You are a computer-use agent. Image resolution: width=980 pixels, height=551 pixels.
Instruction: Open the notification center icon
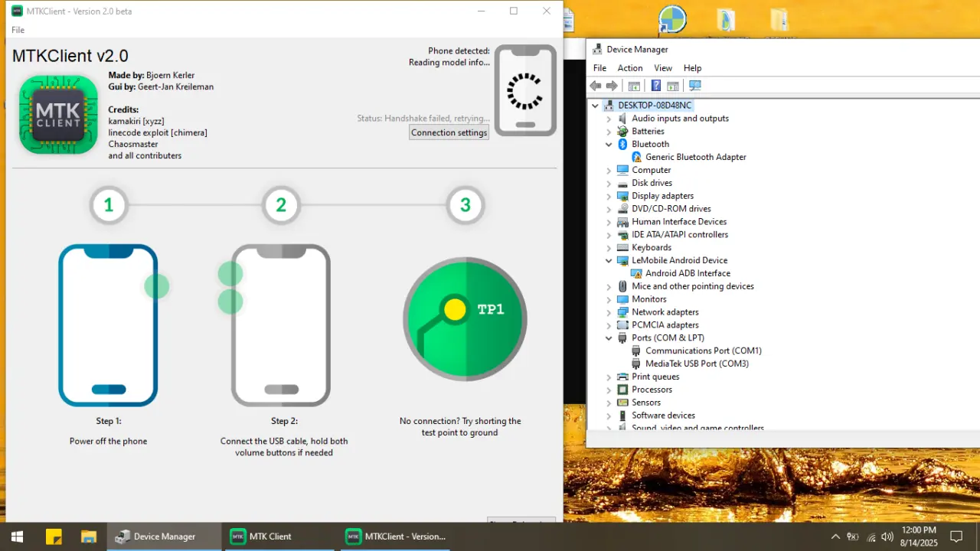pos(956,536)
